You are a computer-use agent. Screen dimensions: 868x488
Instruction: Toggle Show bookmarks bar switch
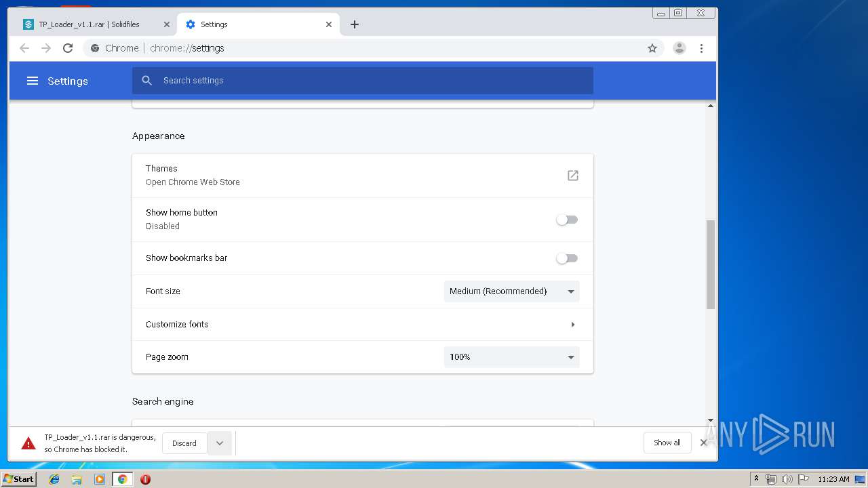coord(567,258)
